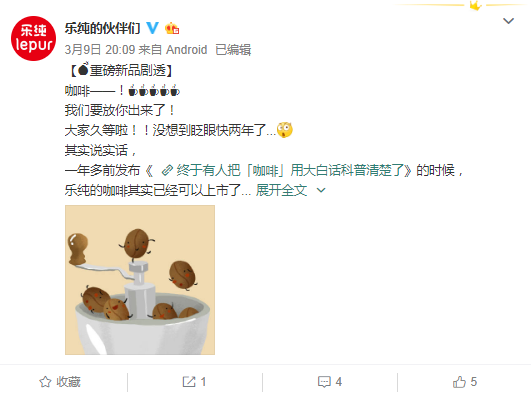Click the Android source link
The width and height of the screenshot is (531, 400).
pyautogui.click(x=187, y=50)
